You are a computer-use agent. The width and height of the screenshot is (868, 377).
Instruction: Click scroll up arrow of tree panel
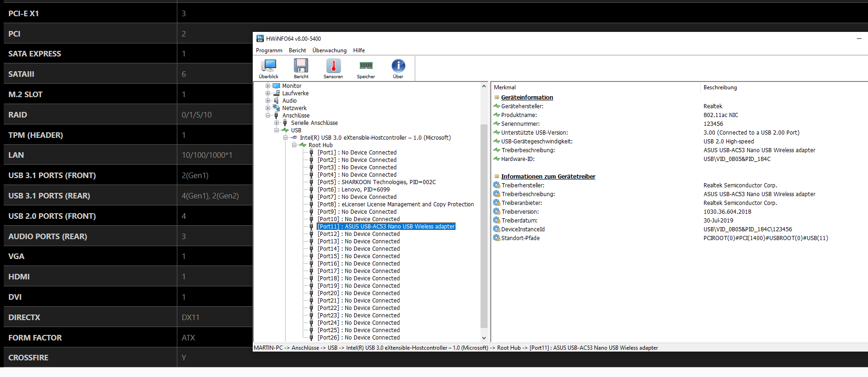coord(484,86)
